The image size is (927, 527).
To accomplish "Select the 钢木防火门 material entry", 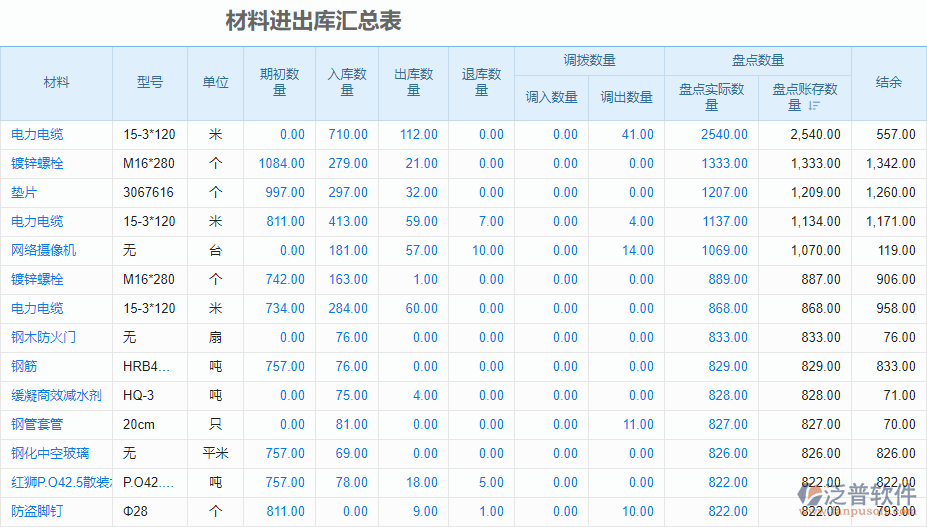I will point(43,337).
